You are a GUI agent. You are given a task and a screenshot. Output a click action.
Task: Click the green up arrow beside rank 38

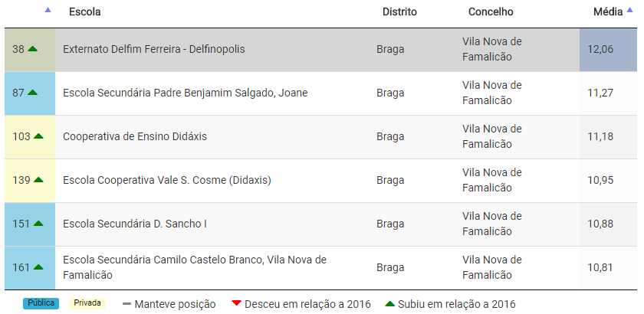[32, 49]
